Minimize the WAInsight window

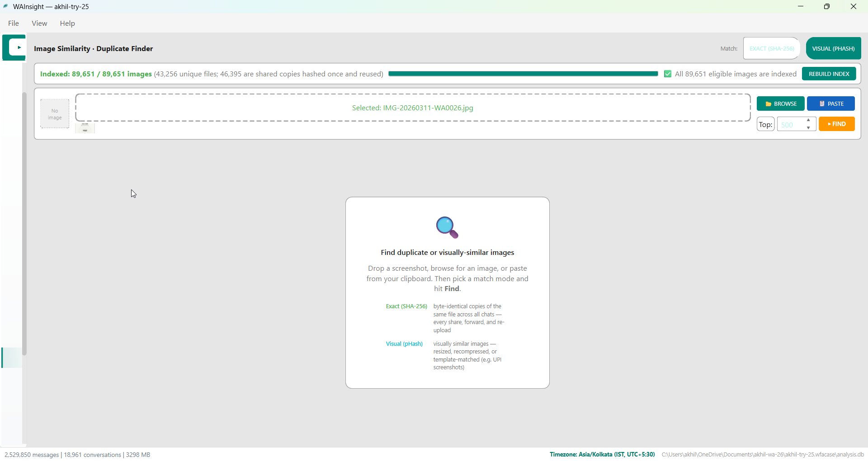tap(801, 6)
